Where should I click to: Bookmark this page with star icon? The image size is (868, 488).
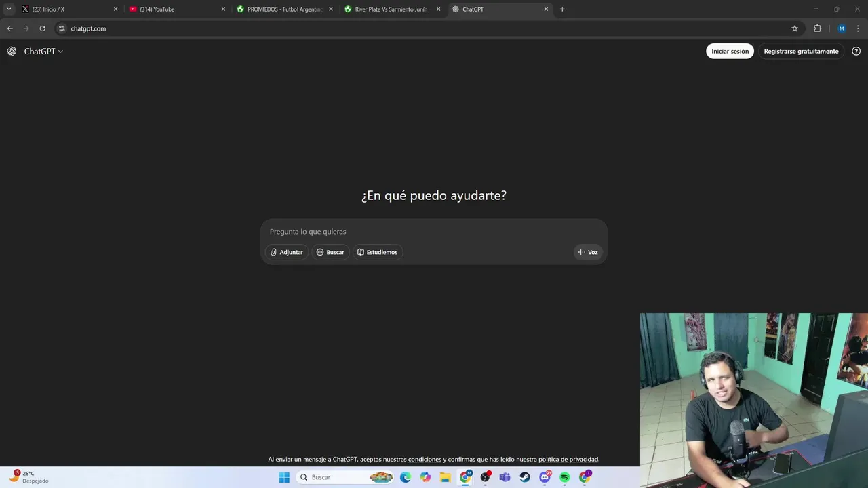pyautogui.click(x=795, y=28)
